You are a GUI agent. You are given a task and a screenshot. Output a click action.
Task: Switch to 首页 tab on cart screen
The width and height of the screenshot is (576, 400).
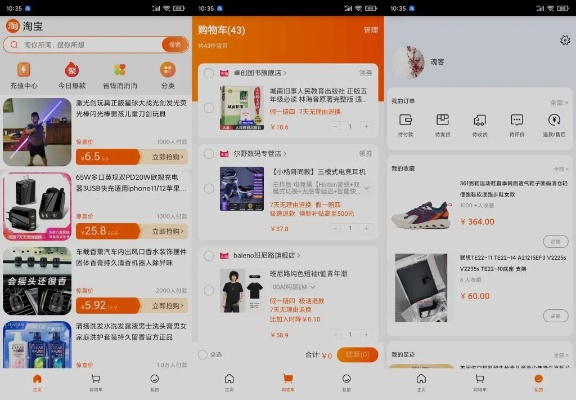(229, 382)
